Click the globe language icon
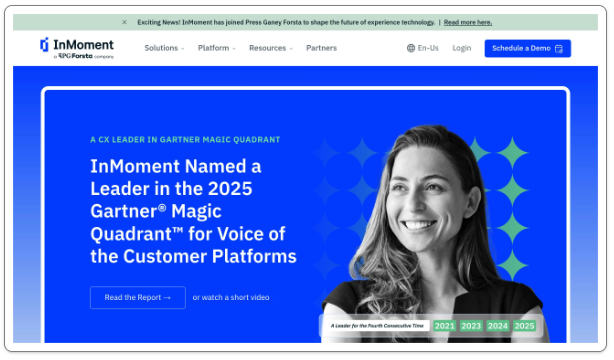 point(411,48)
